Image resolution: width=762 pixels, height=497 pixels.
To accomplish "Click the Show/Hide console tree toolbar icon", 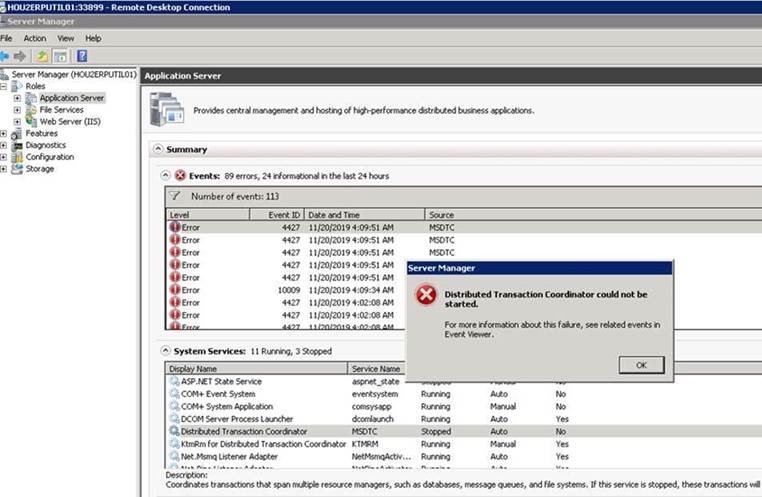I will 60,56.
